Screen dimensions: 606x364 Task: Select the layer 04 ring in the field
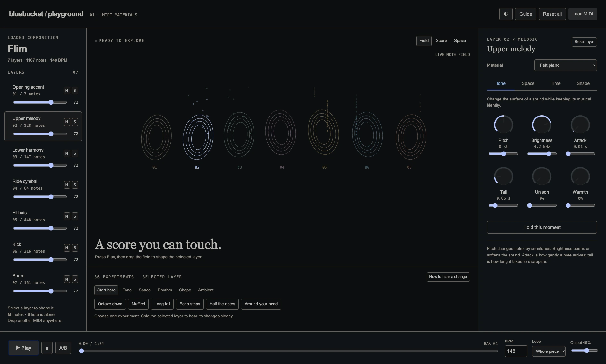281,132
